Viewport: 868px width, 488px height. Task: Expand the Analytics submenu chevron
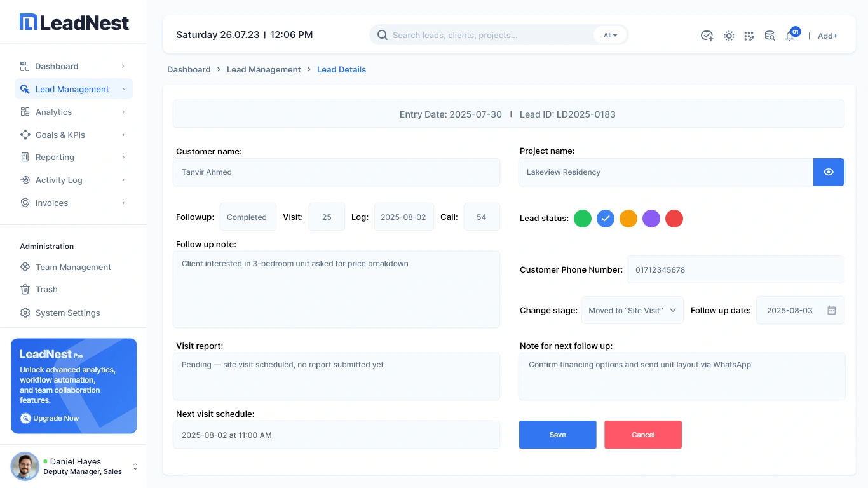coord(123,112)
